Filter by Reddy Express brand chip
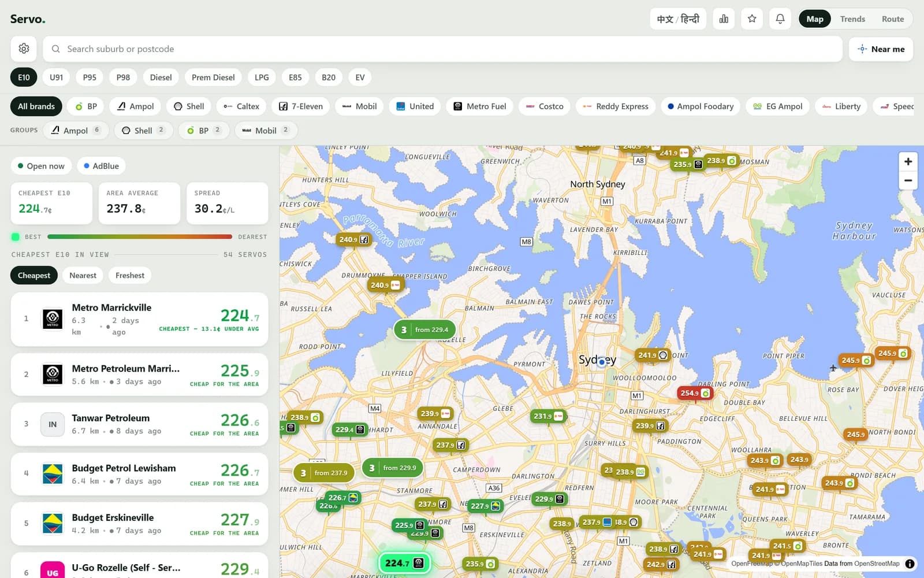Image resolution: width=924 pixels, height=578 pixels. pos(616,106)
